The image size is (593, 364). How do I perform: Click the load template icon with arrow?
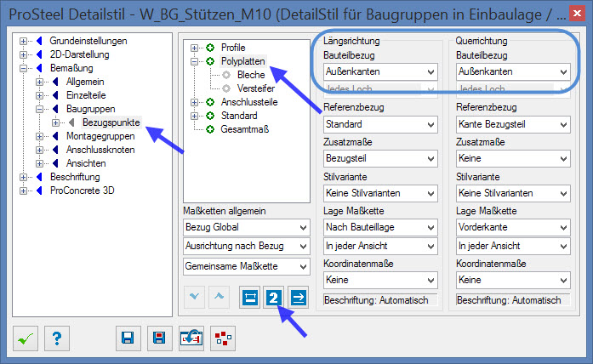pos(191,338)
